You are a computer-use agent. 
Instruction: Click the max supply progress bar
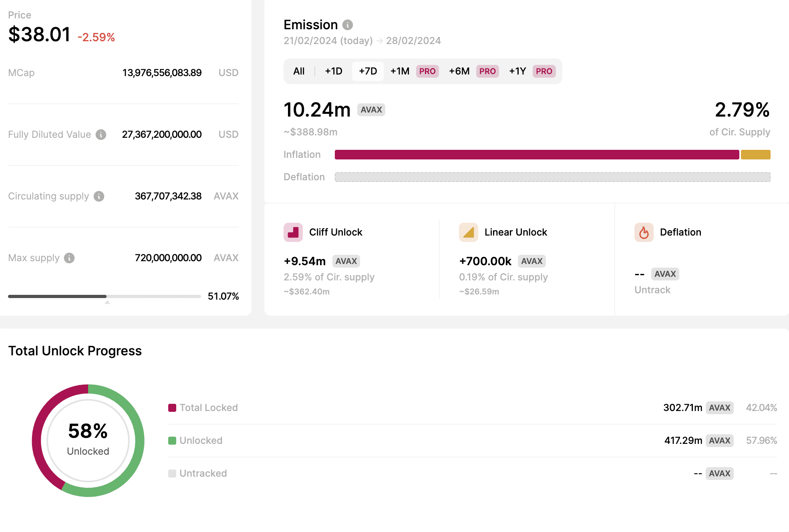pyautogui.click(x=104, y=296)
